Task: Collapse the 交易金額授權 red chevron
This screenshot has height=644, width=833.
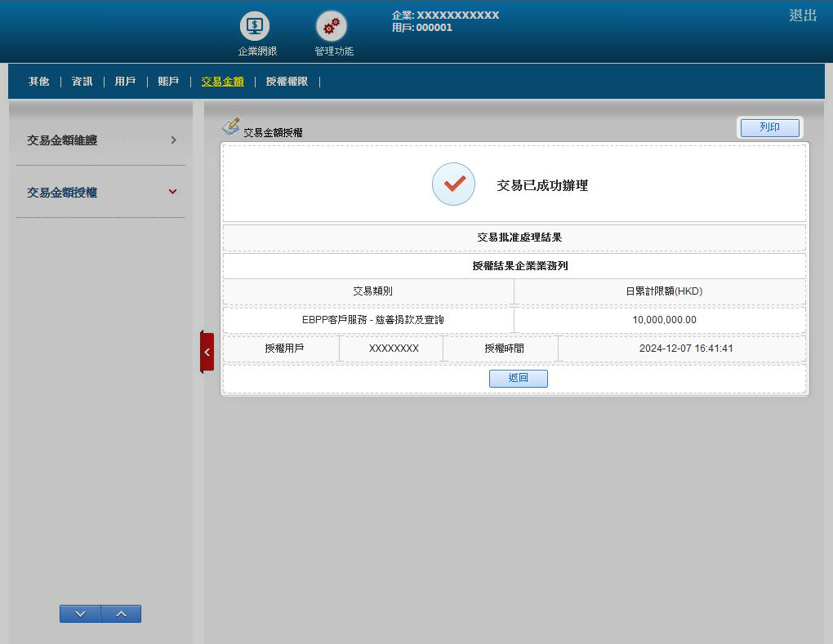Action: tap(172, 192)
